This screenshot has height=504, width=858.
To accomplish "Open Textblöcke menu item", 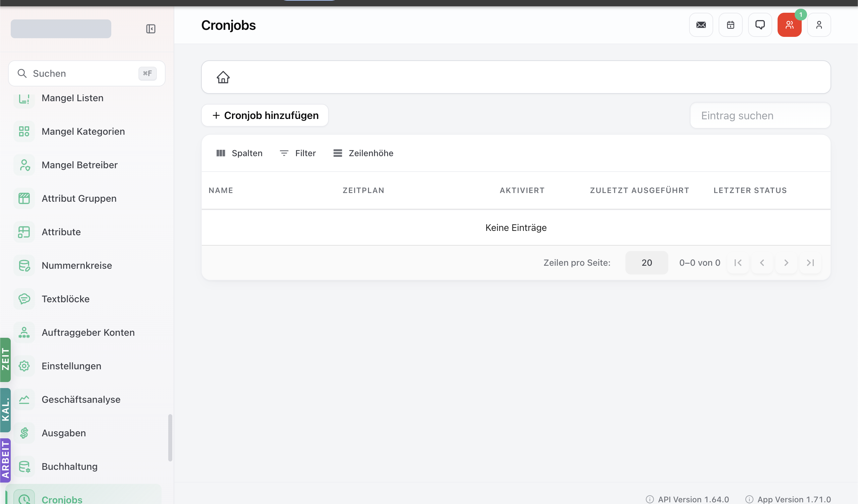I will [83, 299].
